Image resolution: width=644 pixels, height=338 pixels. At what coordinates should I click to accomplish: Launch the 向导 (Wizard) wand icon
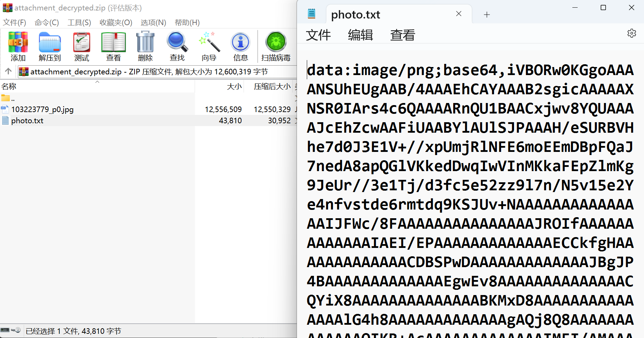[x=209, y=46]
